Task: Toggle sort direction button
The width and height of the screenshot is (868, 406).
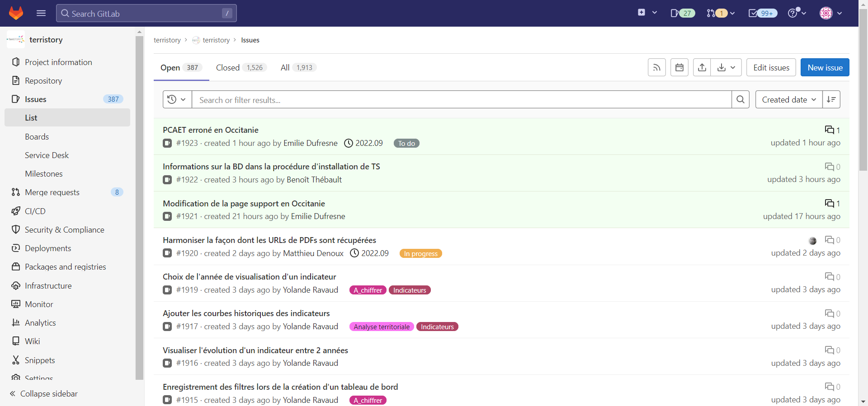Action: [x=831, y=99]
